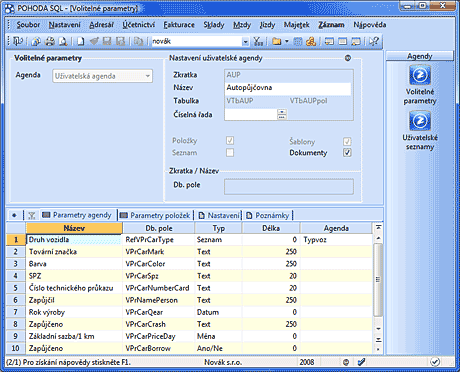
Task: Click the circled checkmark in status bar corner
Action: click(435, 362)
